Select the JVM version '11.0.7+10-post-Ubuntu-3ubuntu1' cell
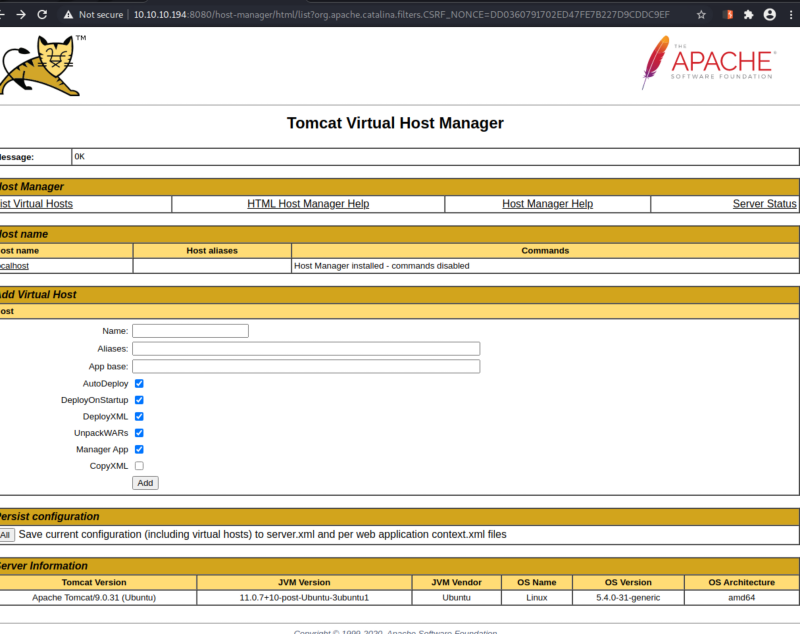The height and width of the screenshot is (634, 800). tap(304, 598)
